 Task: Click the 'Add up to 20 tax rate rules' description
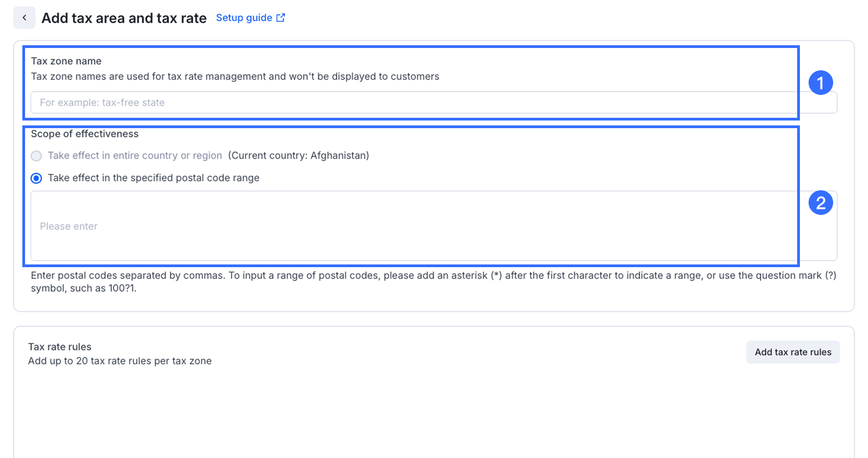(120, 361)
